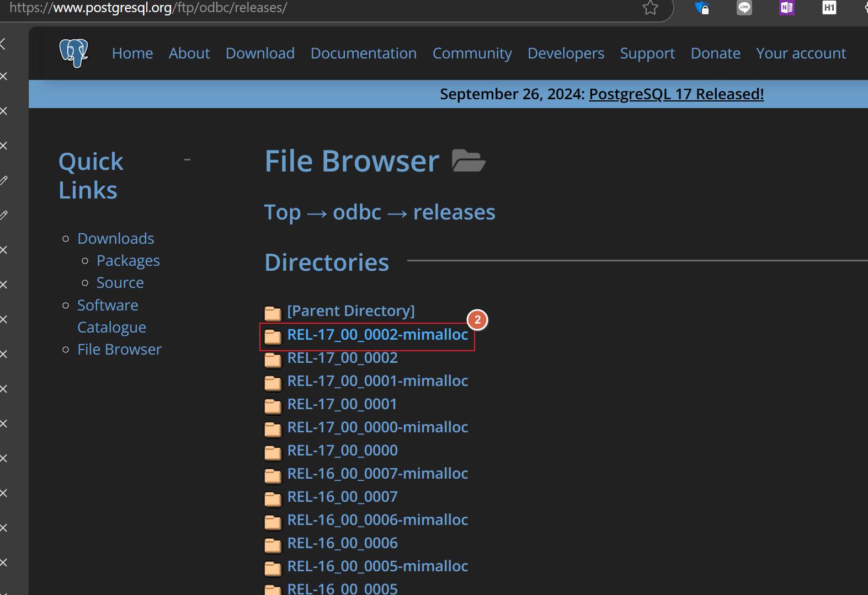Click the browser address bar URL

(148, 8)
